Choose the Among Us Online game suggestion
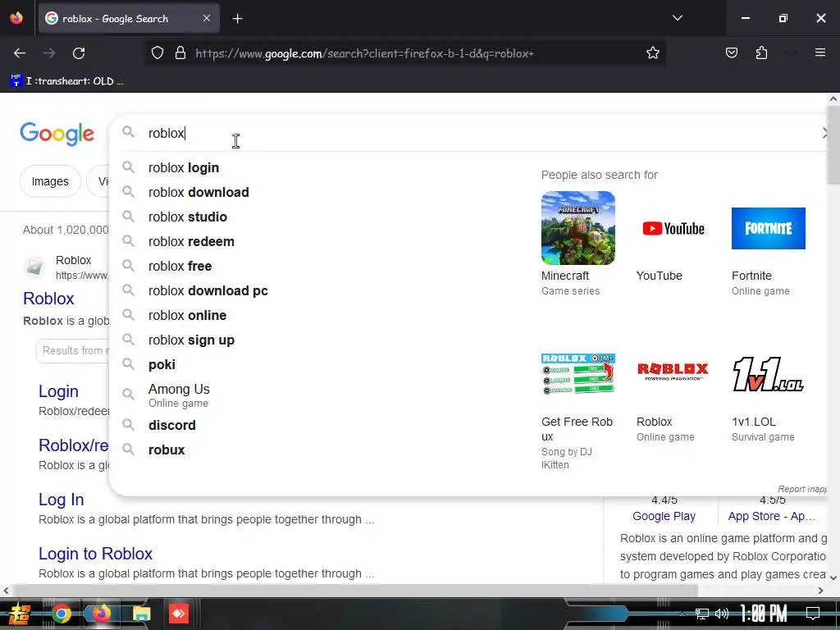The height and width of the screenshot is (630, 840). [x=178, y=395]
